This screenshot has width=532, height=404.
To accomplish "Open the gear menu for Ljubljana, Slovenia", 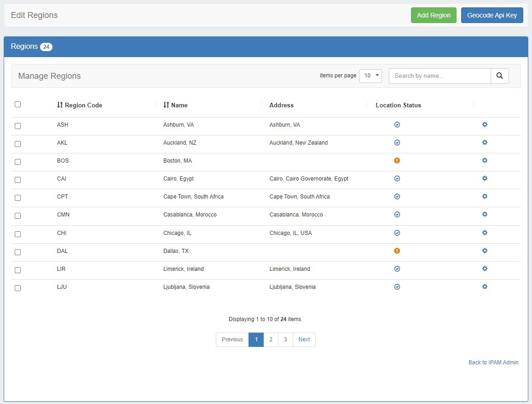I will pos(485,287).
